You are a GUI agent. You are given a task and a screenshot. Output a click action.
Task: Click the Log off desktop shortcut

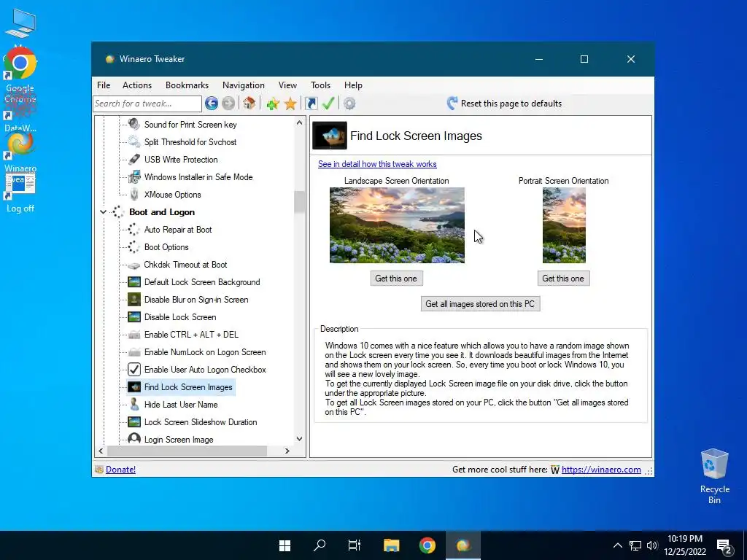click(20, 194)
